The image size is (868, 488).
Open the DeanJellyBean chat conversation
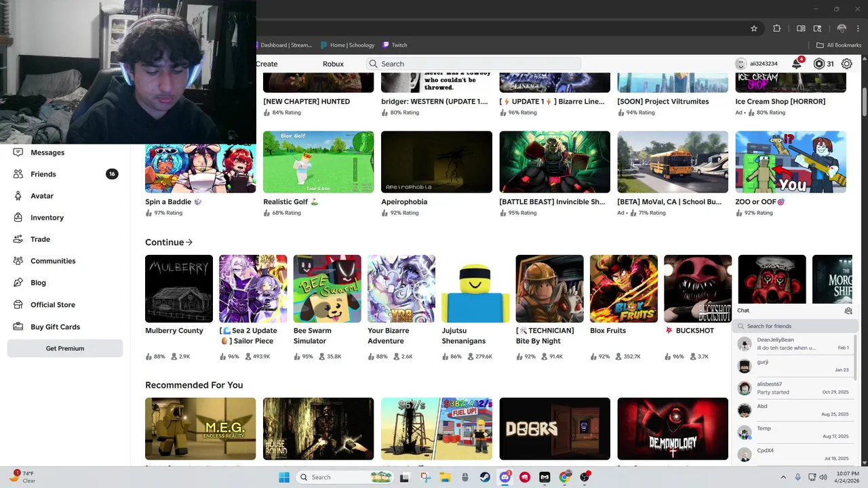pyautogui.click(x=793, y=344)
